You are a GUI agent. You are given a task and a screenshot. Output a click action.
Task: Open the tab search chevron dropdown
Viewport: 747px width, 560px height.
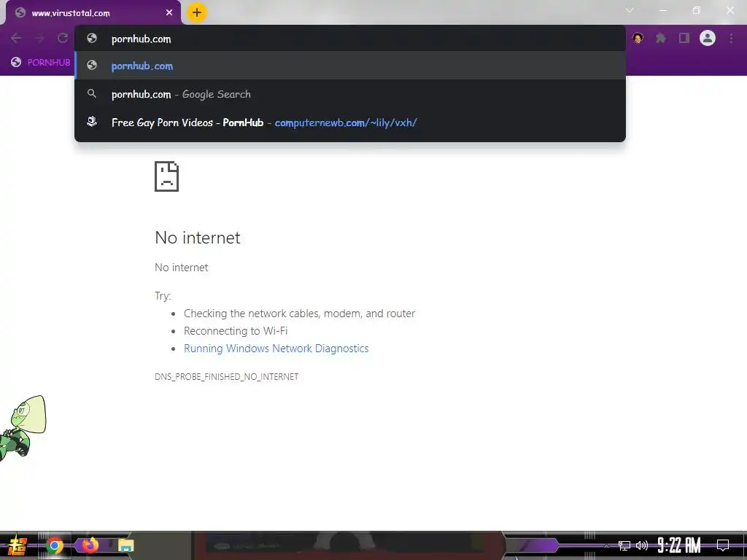630,10
